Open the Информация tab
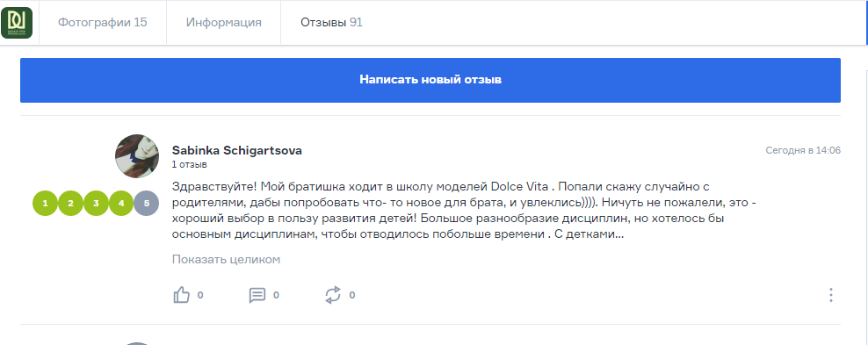 click(224, 23)
